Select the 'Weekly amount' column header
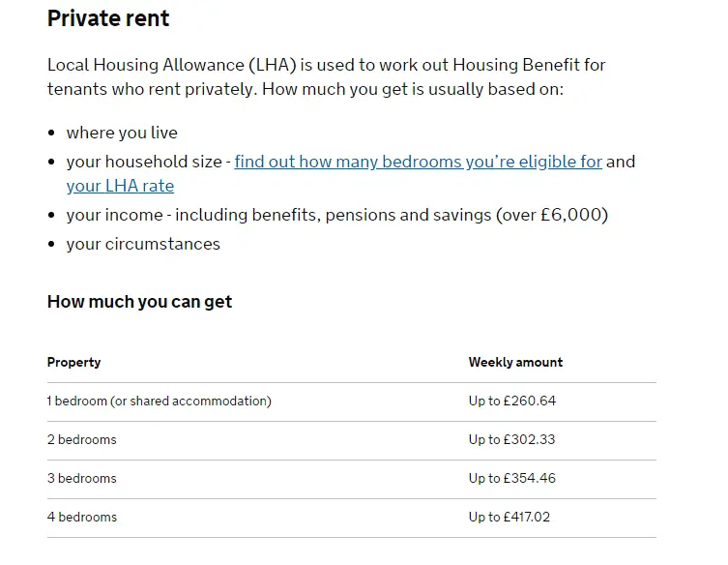728x565 pixels. [515, 362]
